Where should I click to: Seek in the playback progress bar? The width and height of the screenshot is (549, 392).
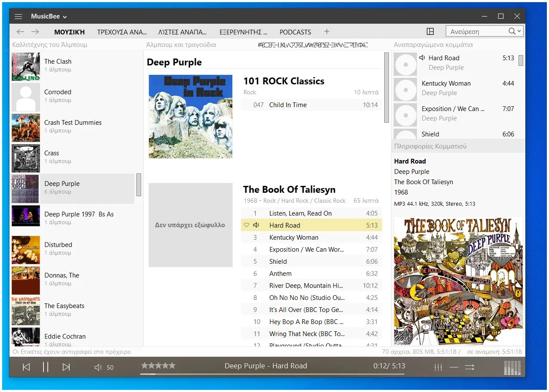pyautogui.click(x=272, y=374)
